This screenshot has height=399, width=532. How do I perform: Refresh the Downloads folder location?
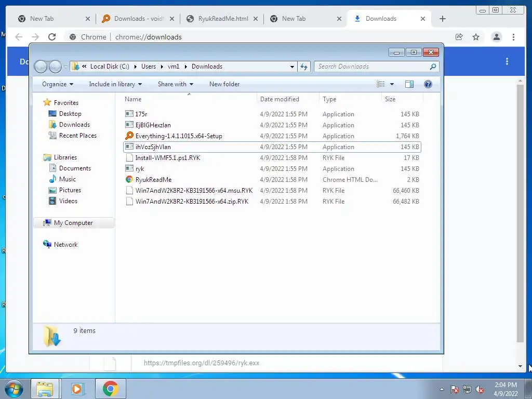click(x=303, y=66)
